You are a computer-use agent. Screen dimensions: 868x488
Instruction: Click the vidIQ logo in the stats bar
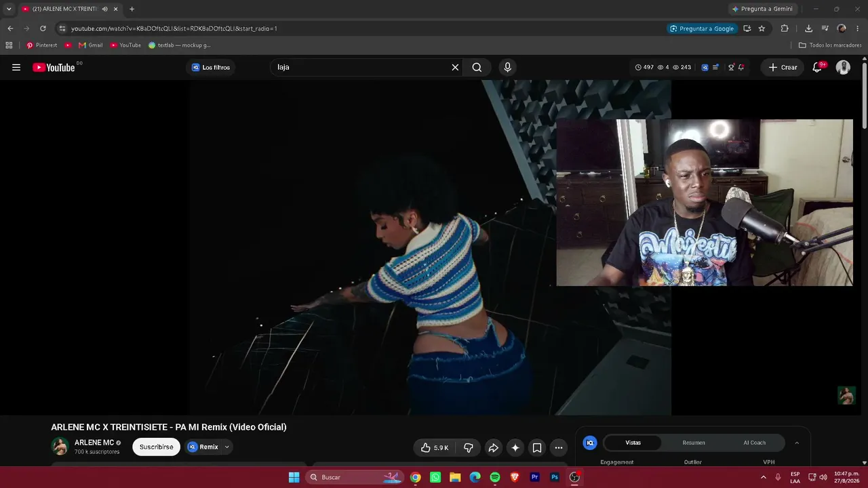tap(705, 67)
